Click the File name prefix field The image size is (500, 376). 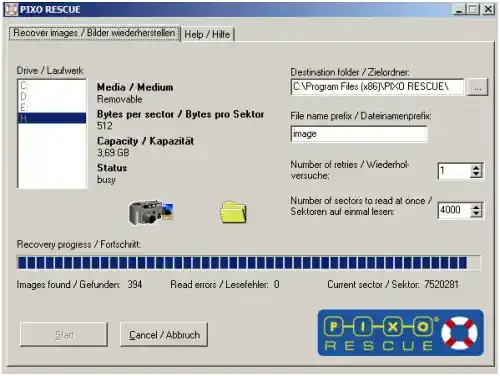pos(359,134)
